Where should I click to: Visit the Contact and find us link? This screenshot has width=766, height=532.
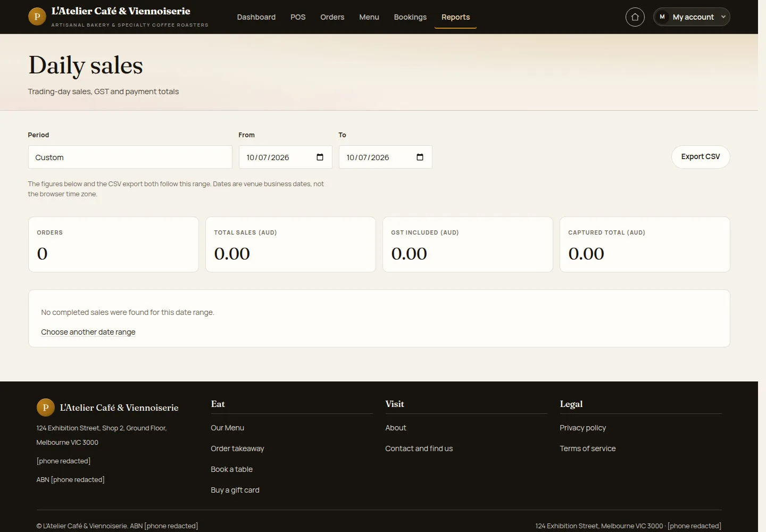(x=419, y=448)
